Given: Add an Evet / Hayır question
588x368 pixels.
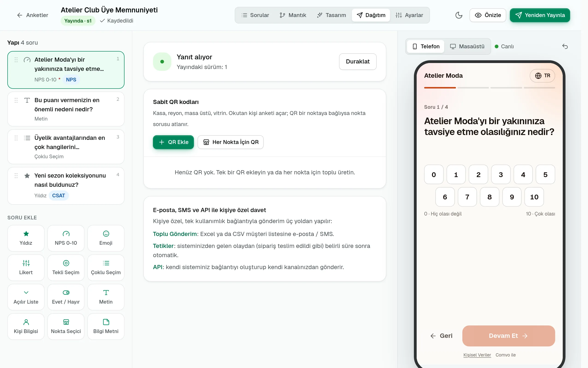Looking at the screenshot, I should click(66, 297).
